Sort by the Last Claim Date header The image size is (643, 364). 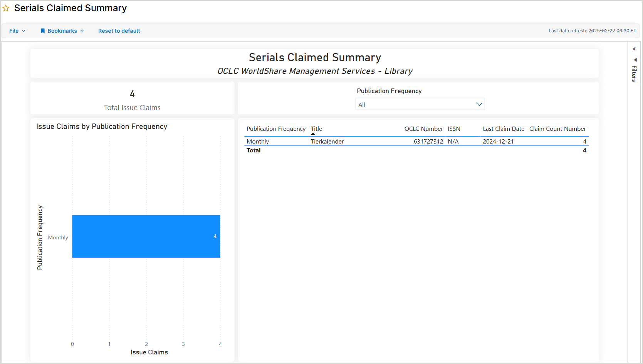click(x=504, y=129)
